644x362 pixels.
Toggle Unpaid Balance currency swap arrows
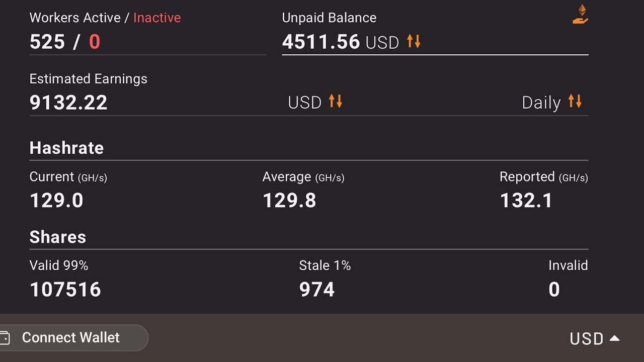[414, 41]
